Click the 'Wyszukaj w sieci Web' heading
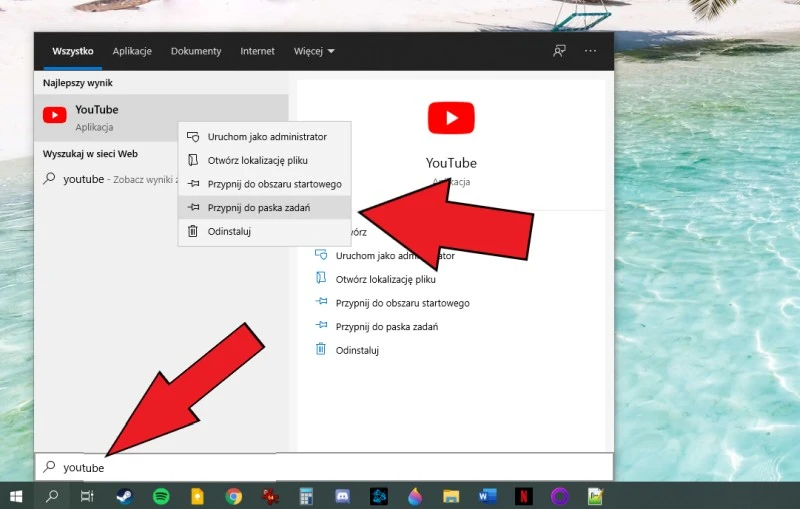800x509 pixels. coord(90,154)
